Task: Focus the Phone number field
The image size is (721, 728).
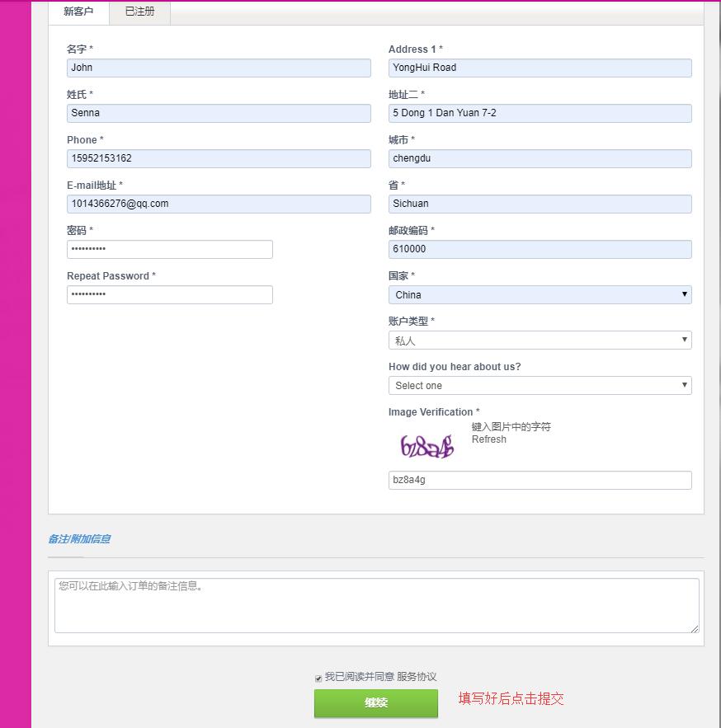Action: (x=219, y=159)
